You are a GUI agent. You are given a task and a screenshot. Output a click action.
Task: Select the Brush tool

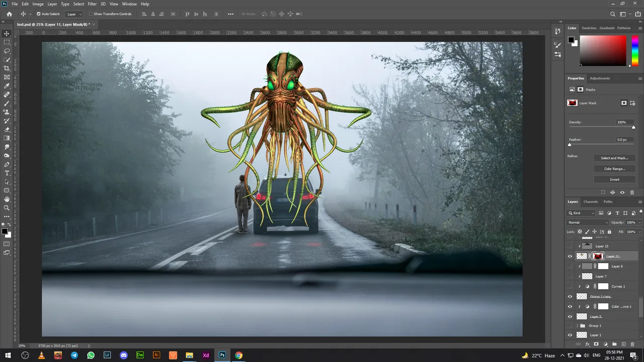(x=7, y=103)
